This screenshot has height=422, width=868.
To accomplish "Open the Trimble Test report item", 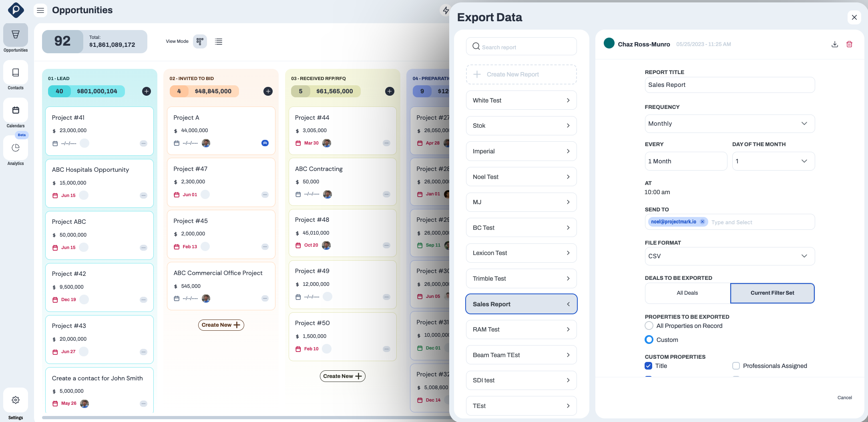I will [521, 279].
